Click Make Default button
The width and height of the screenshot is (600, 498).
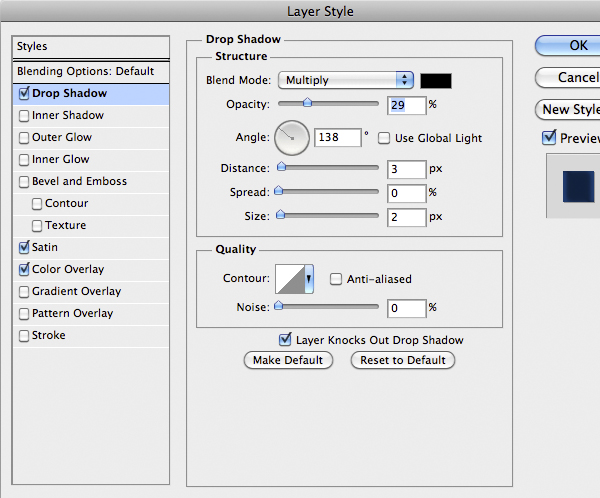coord(288,360)
